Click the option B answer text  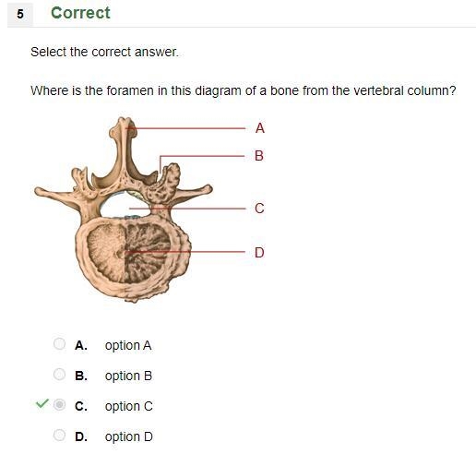pos(128,376)
